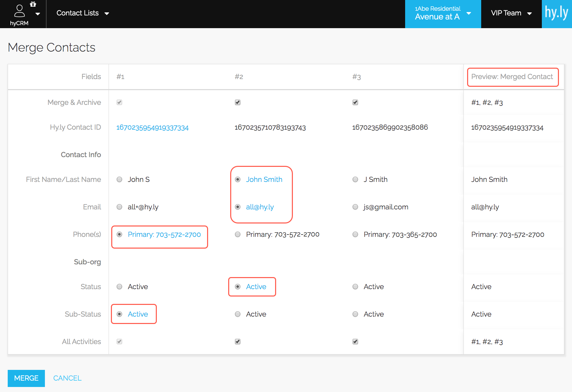Image resolution: width=572 pixels, height=392 pixels.
Task: Select #2 Primary: 703-572-2700 phone radio
Action: click(238, 234)
